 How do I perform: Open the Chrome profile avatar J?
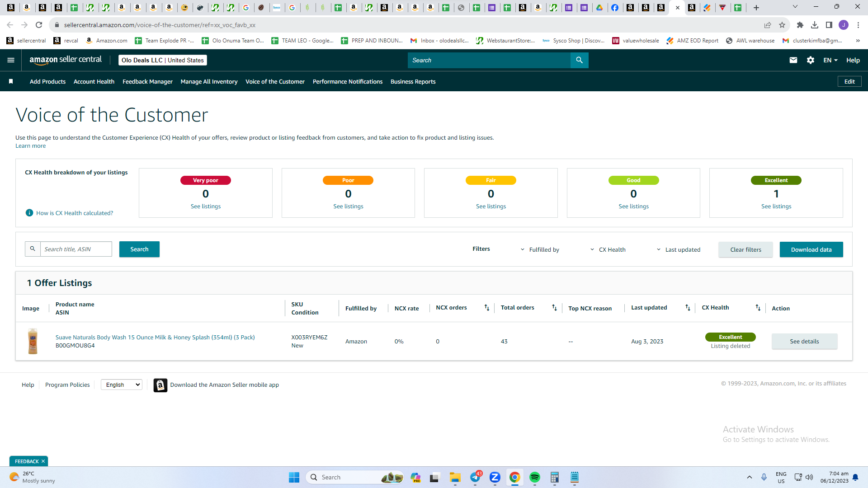pos(844,25)
